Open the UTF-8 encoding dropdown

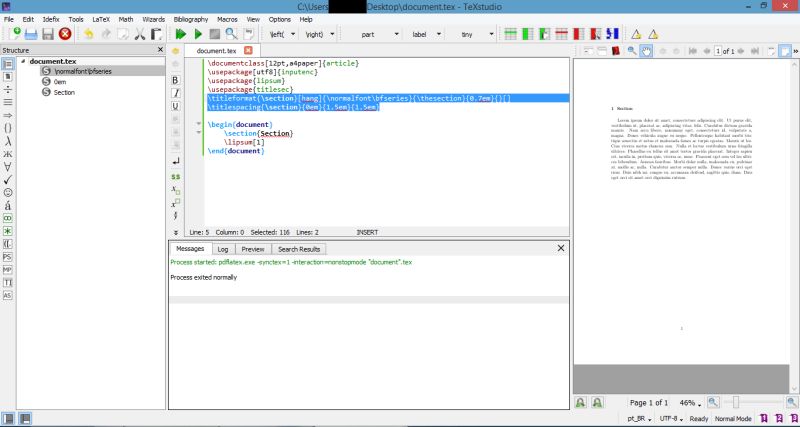671,419
